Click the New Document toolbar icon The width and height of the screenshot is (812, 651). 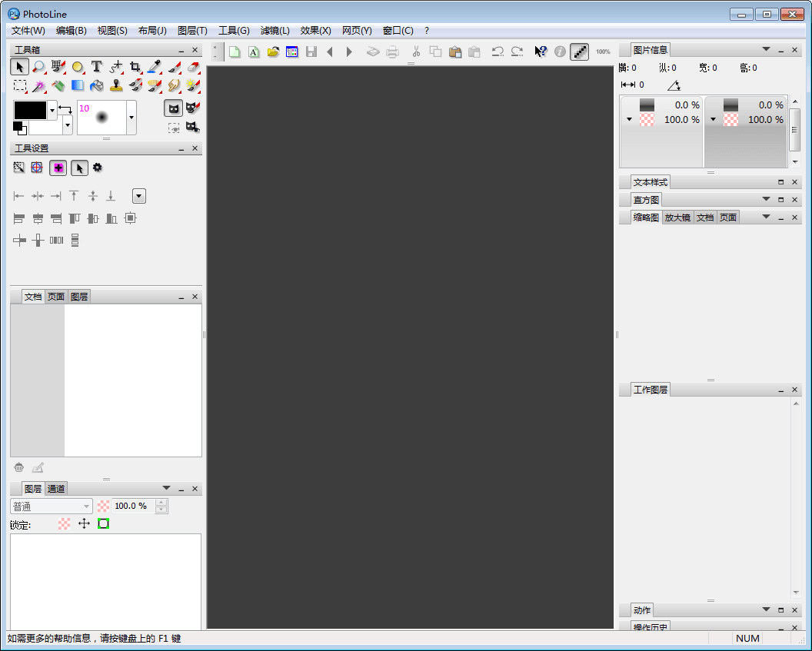pos(235,51)
